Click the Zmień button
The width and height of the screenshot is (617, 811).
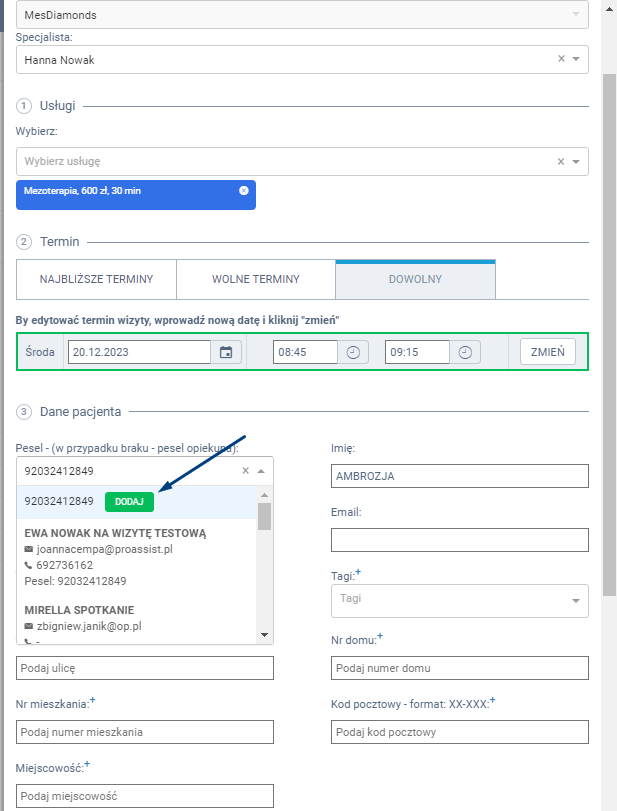click(547, 352)
